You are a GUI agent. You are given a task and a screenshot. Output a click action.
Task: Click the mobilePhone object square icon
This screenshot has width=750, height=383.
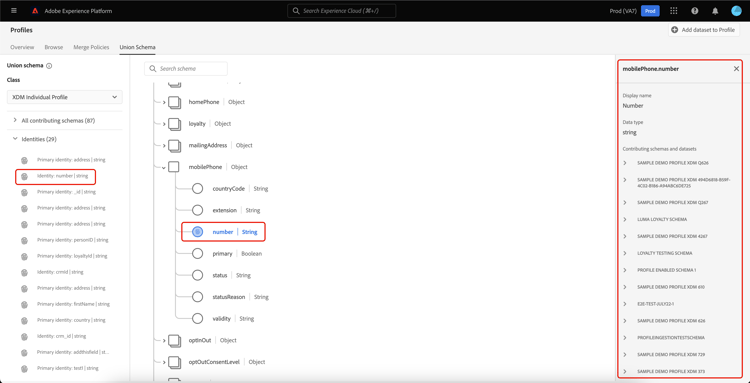click(x=174, y=167)
